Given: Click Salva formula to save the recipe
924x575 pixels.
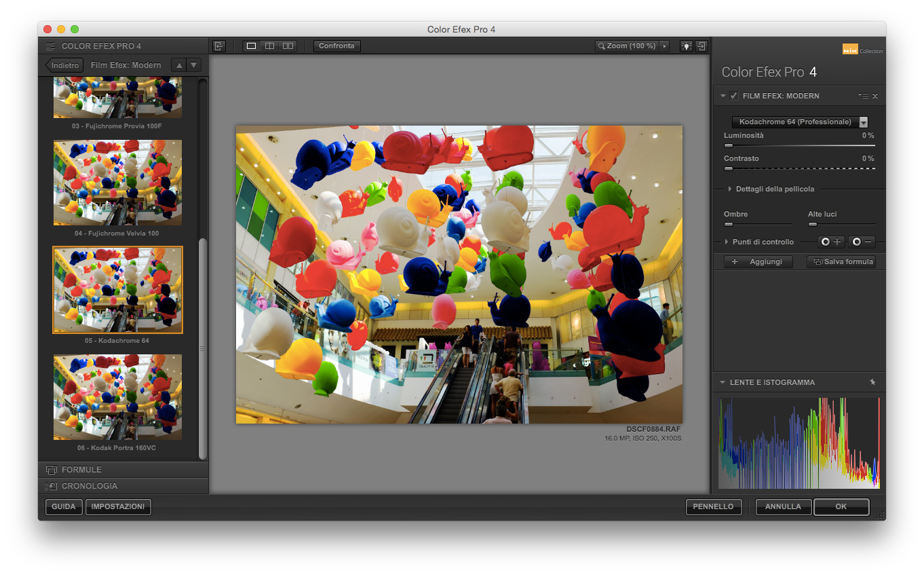Looking at the screenshot, I should [842, 261].
